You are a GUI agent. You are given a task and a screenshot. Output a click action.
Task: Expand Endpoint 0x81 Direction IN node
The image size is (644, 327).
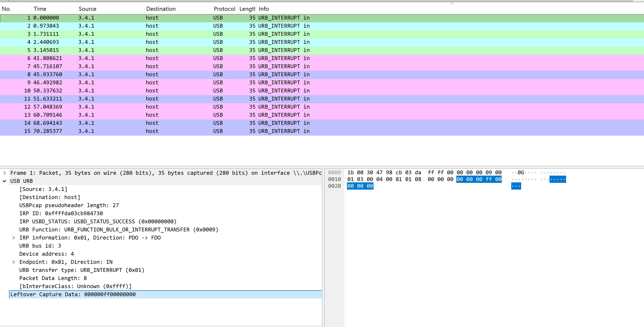(14, 262)
